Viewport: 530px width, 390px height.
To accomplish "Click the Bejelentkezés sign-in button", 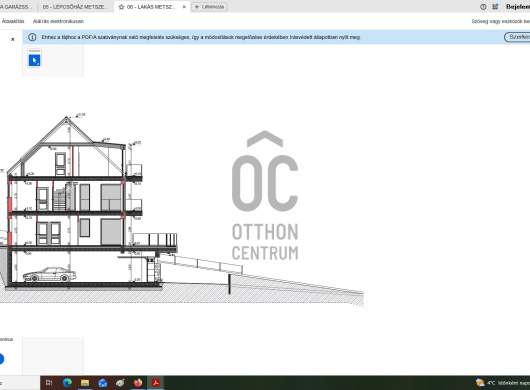I will pyautogui.click(x=517, y=7).
